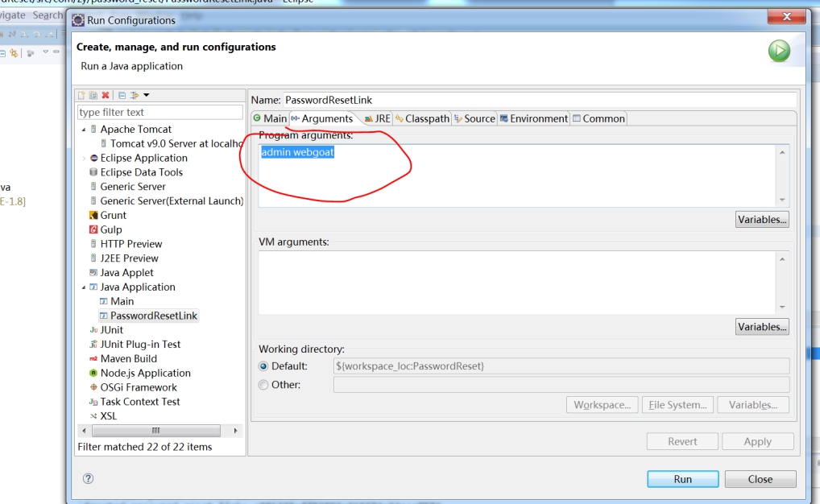Duplicate the selected launch configuration
The image size is (820, 504).
point(93,95)
